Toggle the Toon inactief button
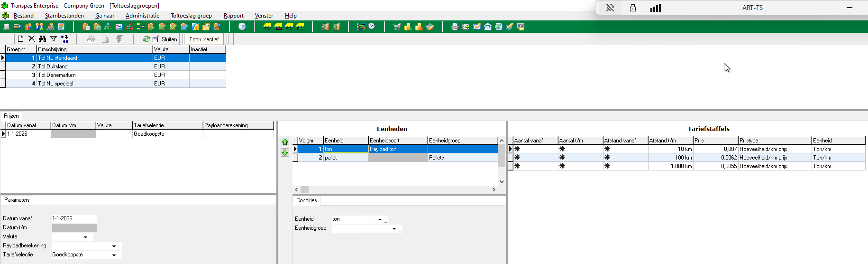Screen dimensions: 868x264 coord(204,39)
